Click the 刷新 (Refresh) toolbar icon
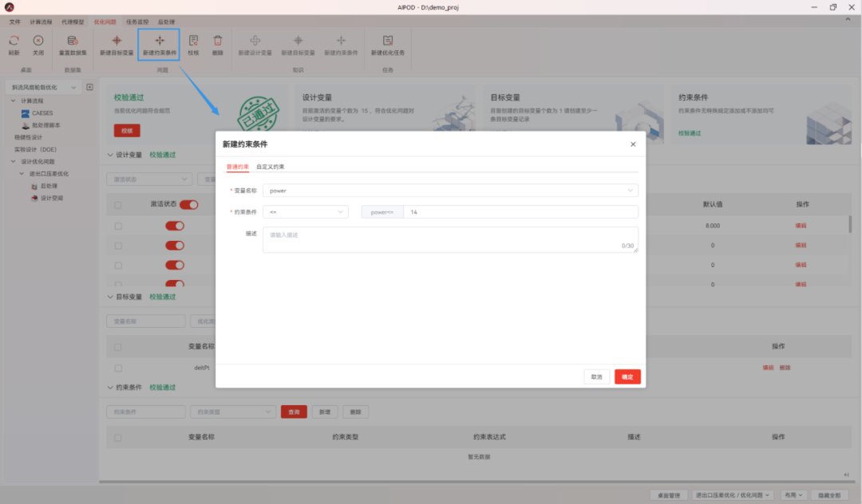The width and height of the screenshot is (862, 504). 13,41
